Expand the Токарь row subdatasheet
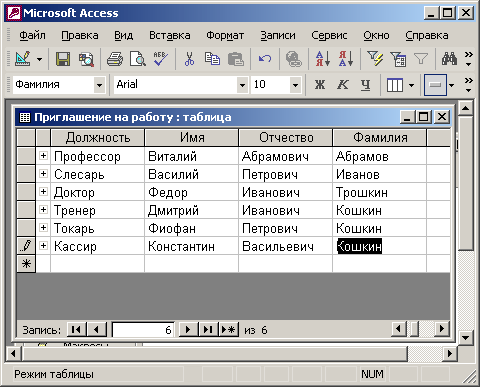The image size is (480, 387). pos(43,227)
